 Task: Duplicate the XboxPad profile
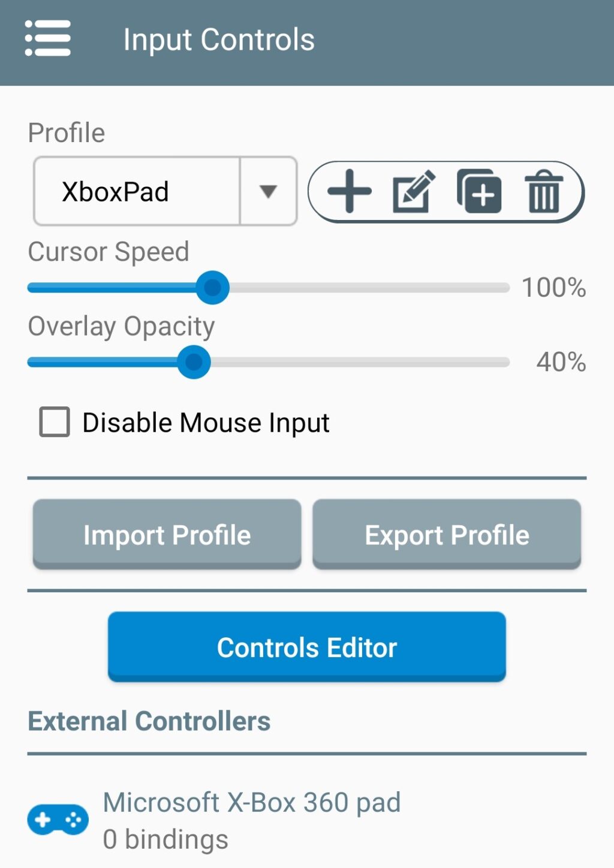coord(480,192)
